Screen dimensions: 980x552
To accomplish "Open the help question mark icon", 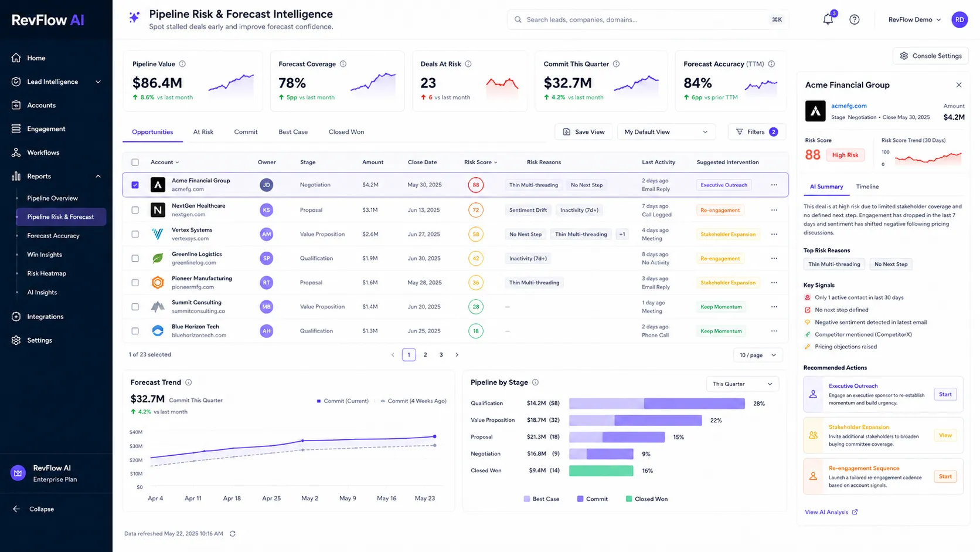I will coord(855,19).
